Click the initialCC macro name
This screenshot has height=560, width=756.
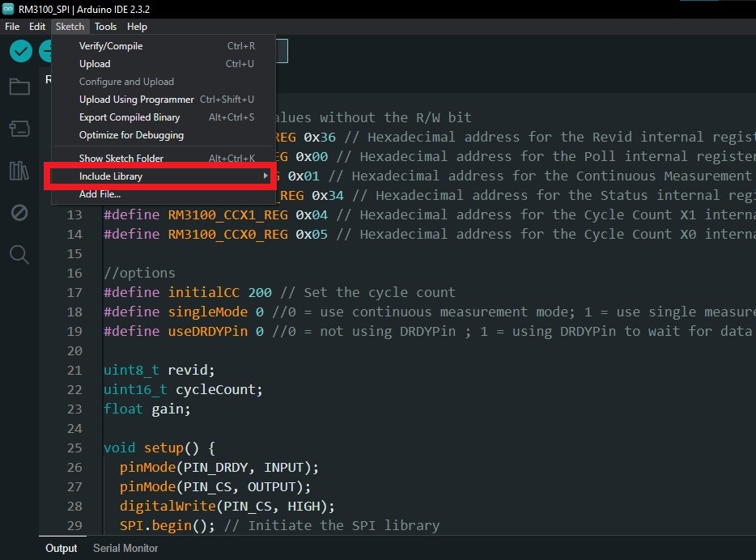tap(203, 292)
